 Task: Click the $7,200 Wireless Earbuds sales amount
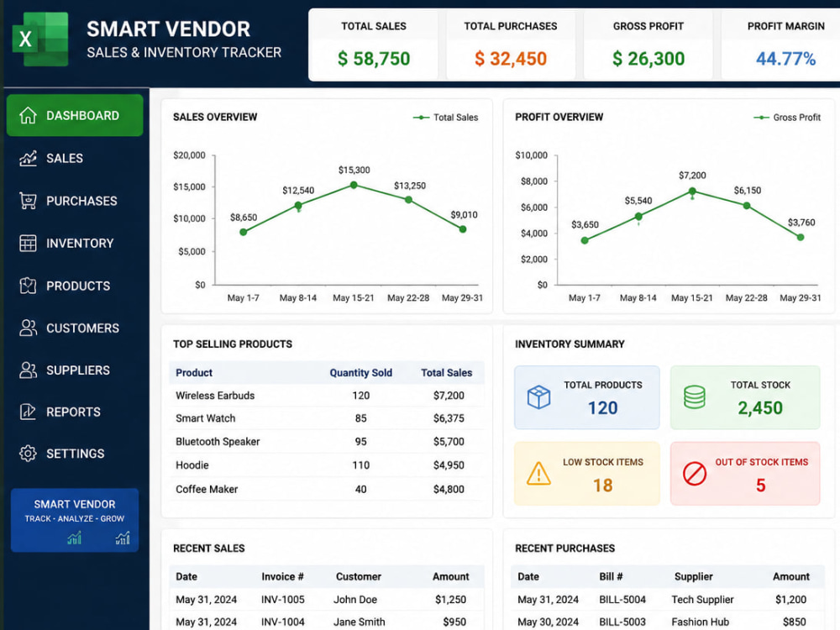point(449,396)
